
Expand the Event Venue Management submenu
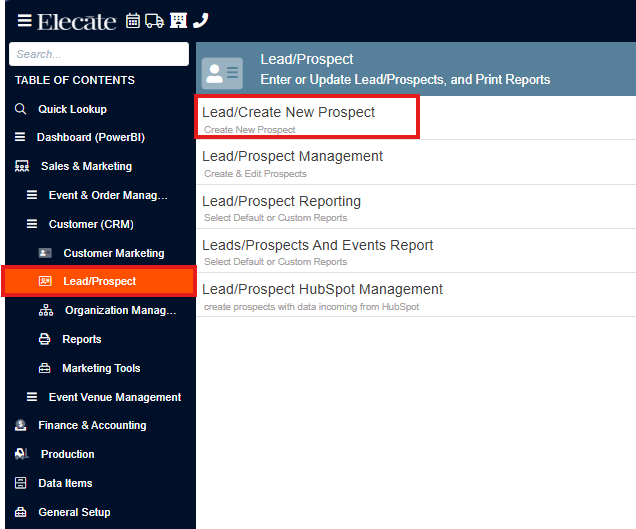(x=101, y=397)
